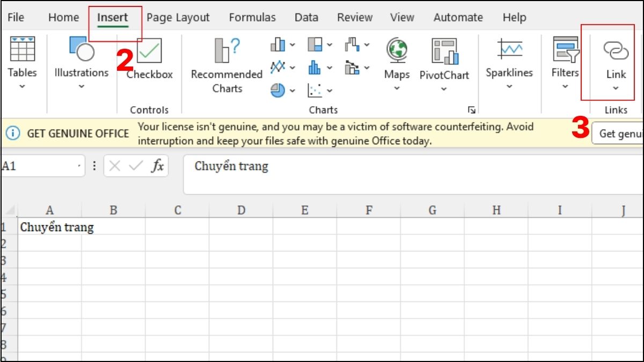The image size is (644, 362).
Task: Insert a waterfall chart
Action: point(352,45)
